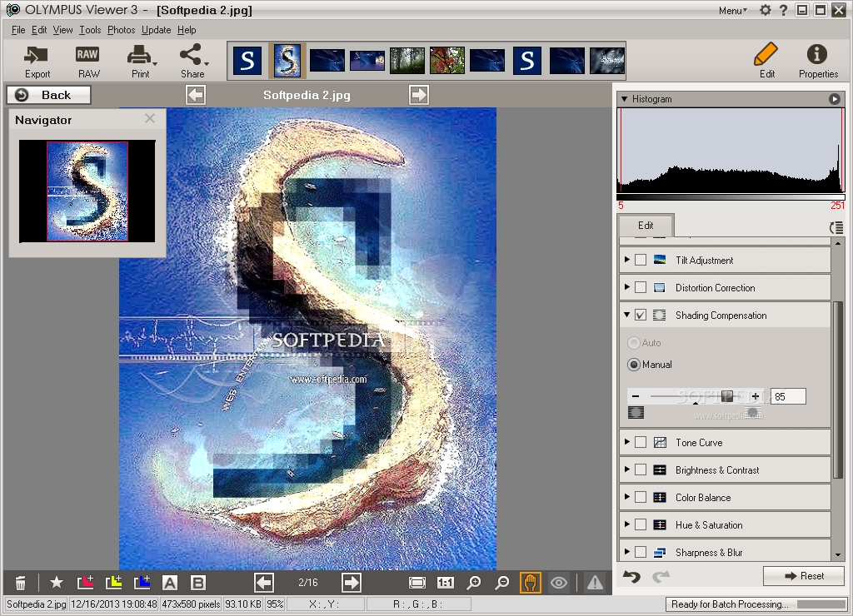The height and width of the screenshot is (616, 853).
Task: Add to blue color label folder
Action: [x=142, y=583]
